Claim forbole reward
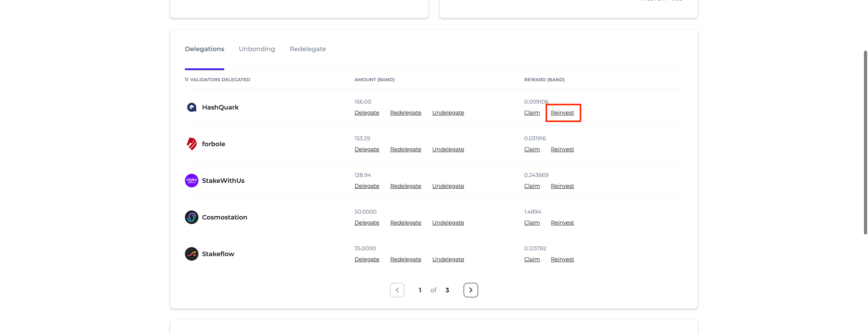This screenshot has width=868, height=334. click(532, 149)
